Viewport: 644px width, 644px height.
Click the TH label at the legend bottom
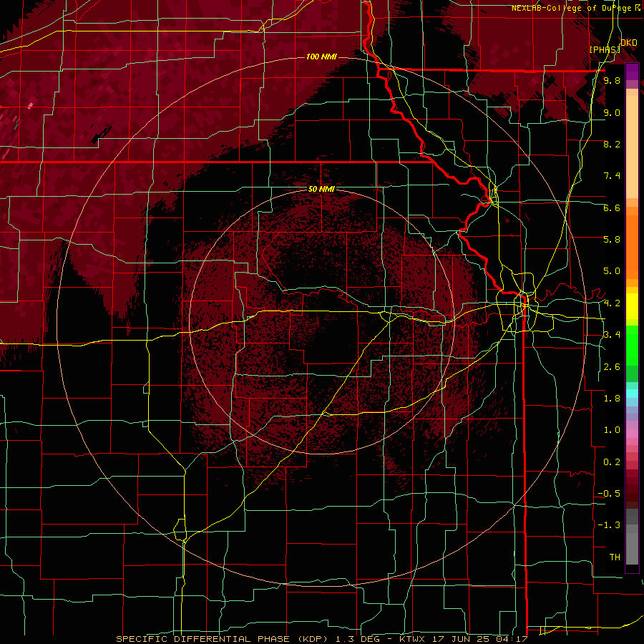[x=615, y=557]
